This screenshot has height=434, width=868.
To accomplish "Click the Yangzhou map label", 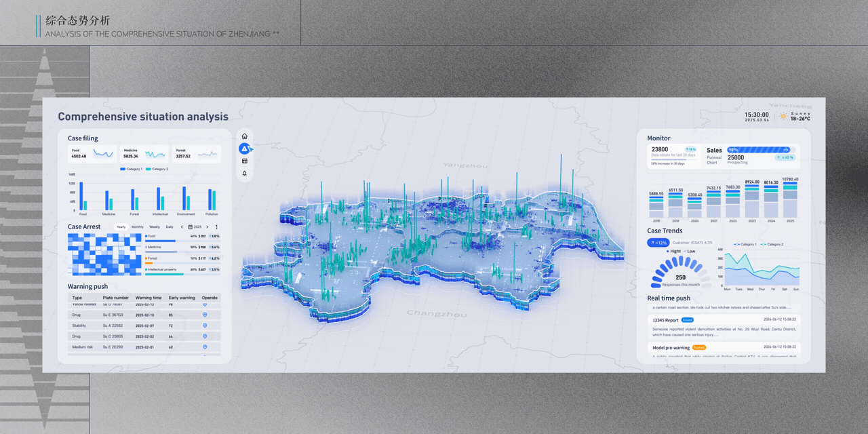I will pyautogui.click(x=465, y=165).
